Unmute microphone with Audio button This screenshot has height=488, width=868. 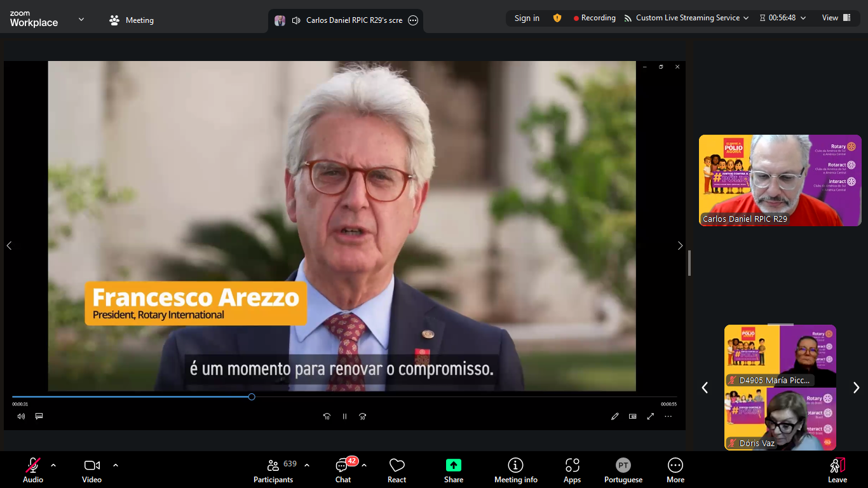33,471
